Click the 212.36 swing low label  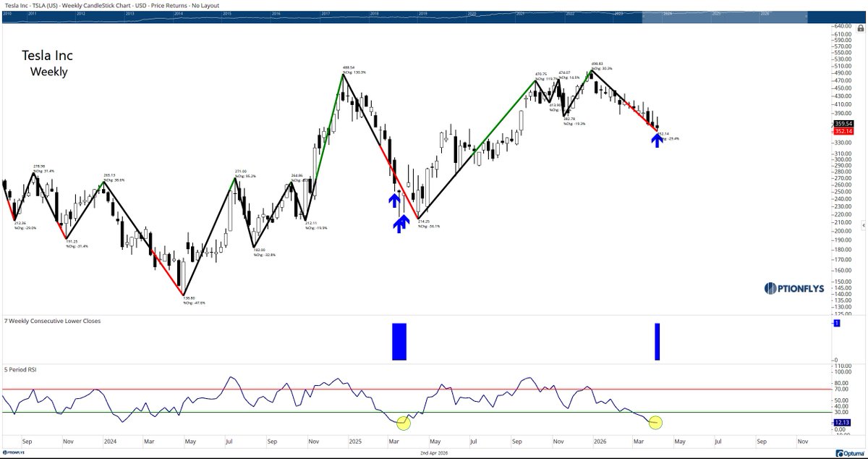pyautogui.click(x=19, y=223)
